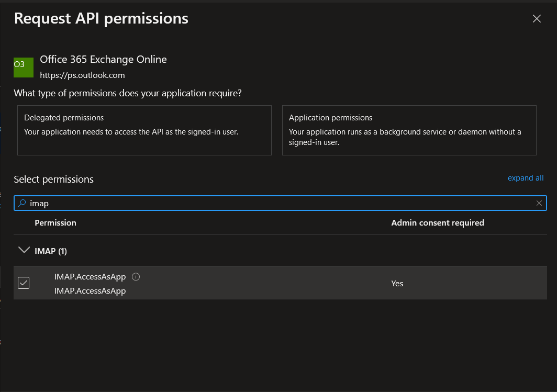Click the Yes admin consent value

pos(397,283)
